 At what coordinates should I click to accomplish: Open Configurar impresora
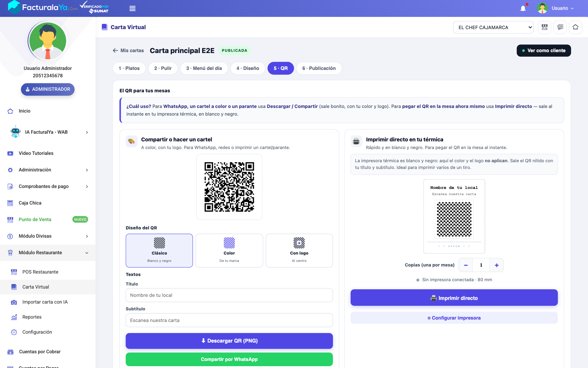(x=454, y=318)
